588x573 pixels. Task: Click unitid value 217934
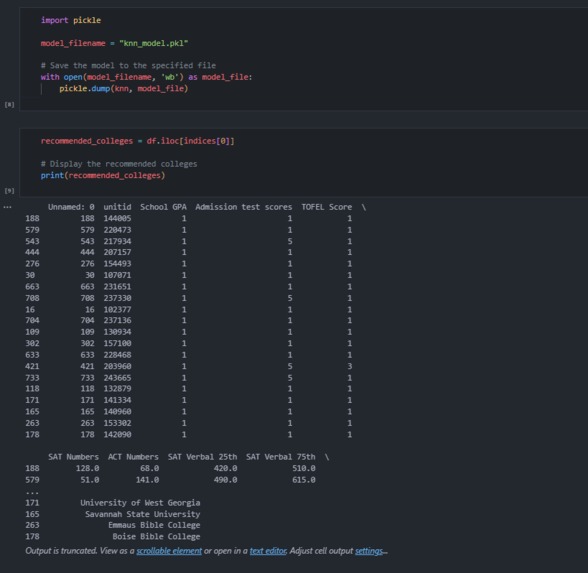[x=117, y=241]
